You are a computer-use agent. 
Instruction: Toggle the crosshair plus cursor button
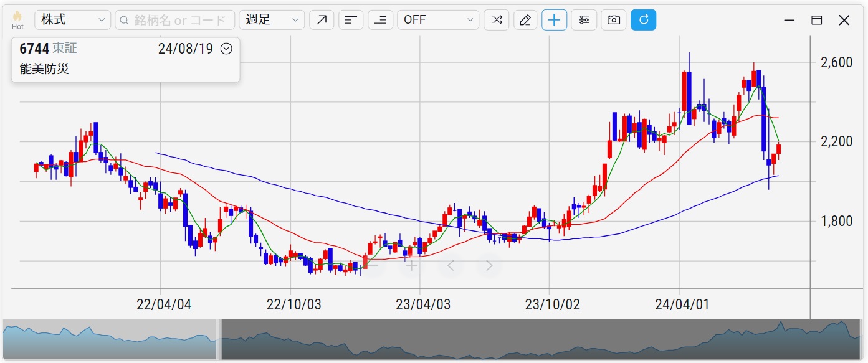click(x=554, y=20)
